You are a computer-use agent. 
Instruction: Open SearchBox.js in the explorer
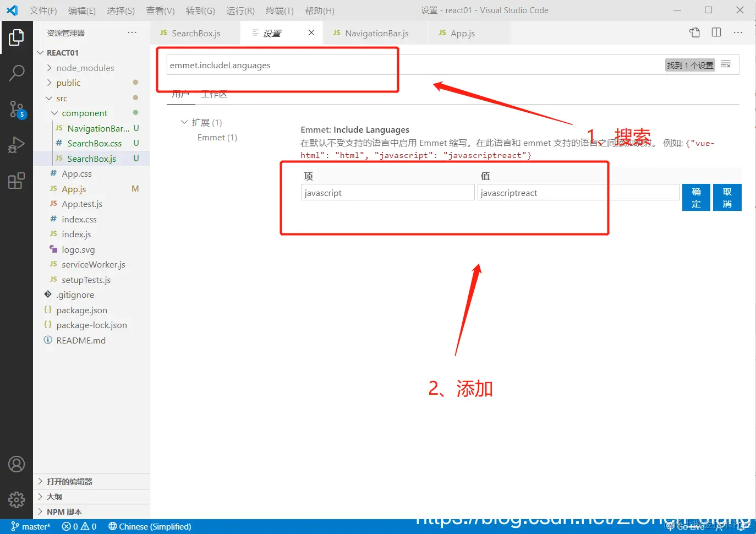91,159
